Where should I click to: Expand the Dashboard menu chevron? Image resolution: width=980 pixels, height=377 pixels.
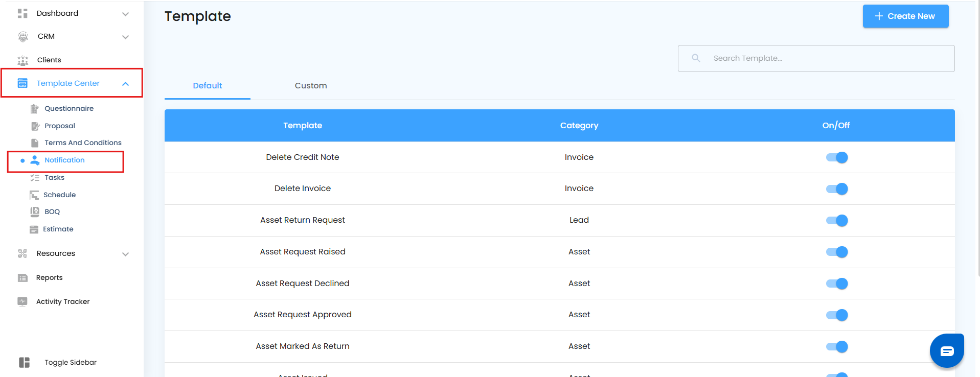pyautogui.click(x=125, y=14)
